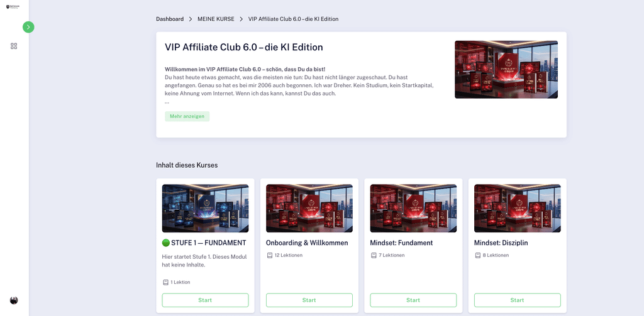Open Mindset: Fundament module thumbnail
Screen dimensions: 644x316
click(x=413, y=209)
